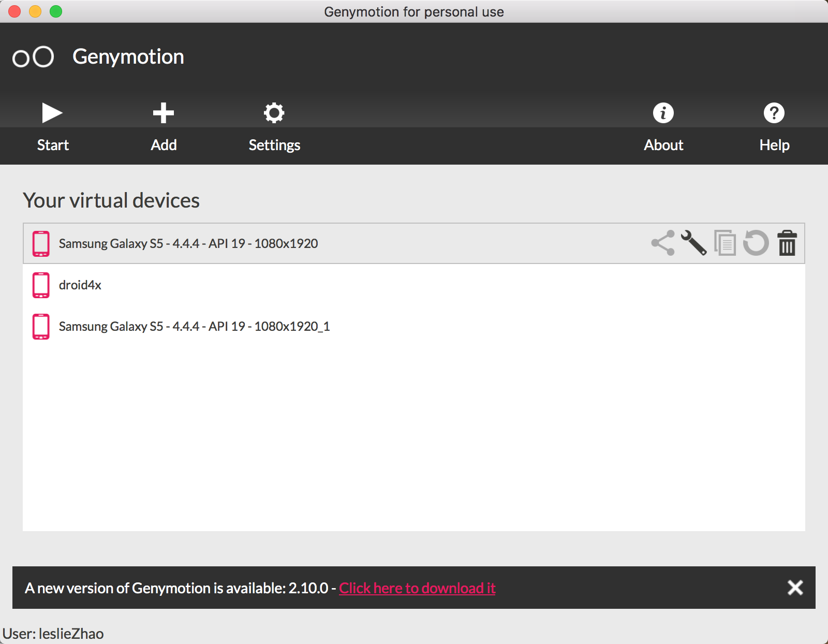
Task: Factory reset the Samsung Galaxy S5 device
Action: 756,243
